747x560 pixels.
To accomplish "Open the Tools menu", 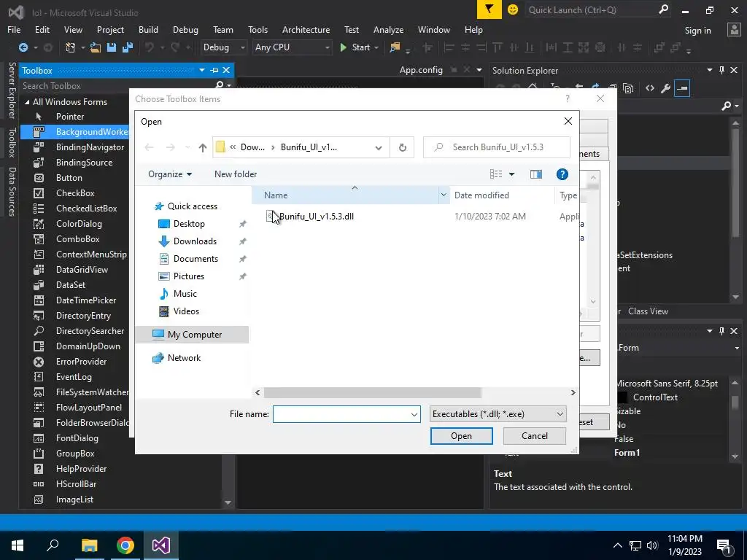I will 258,29.
